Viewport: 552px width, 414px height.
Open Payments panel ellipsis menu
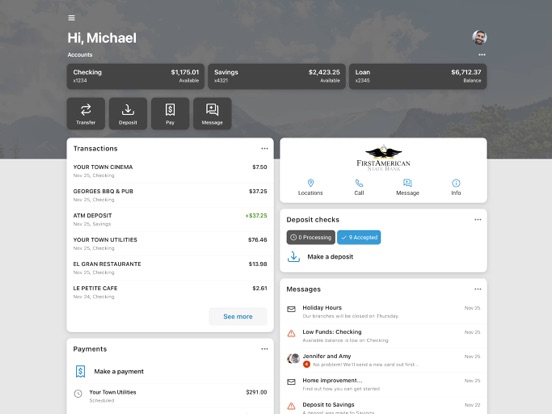pos(264,349)
